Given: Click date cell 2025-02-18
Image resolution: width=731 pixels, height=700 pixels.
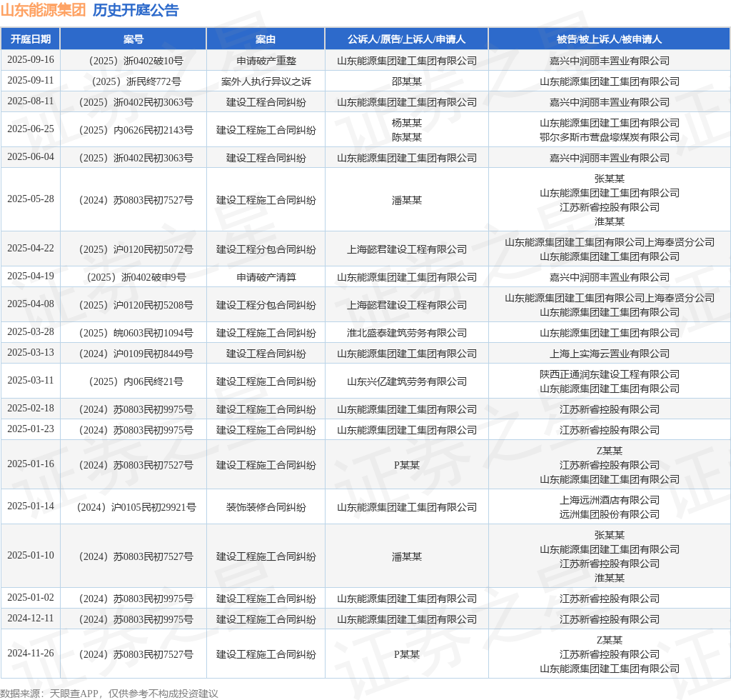Looking at the screenshot, I should tap(30, 409).
